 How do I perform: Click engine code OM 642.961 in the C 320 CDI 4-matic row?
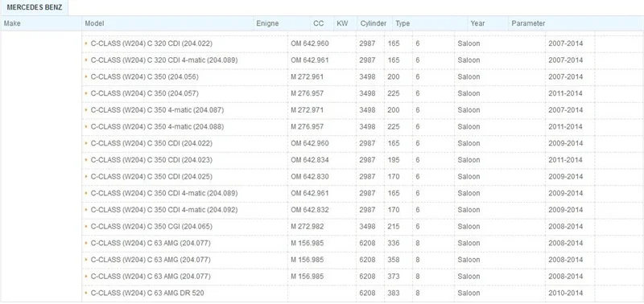[x=310, y=60]
